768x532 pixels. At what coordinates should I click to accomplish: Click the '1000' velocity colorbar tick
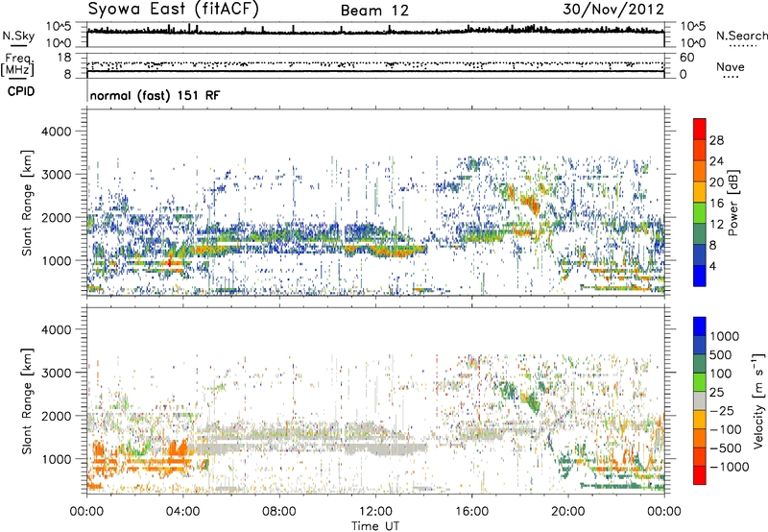pos(725,336)
